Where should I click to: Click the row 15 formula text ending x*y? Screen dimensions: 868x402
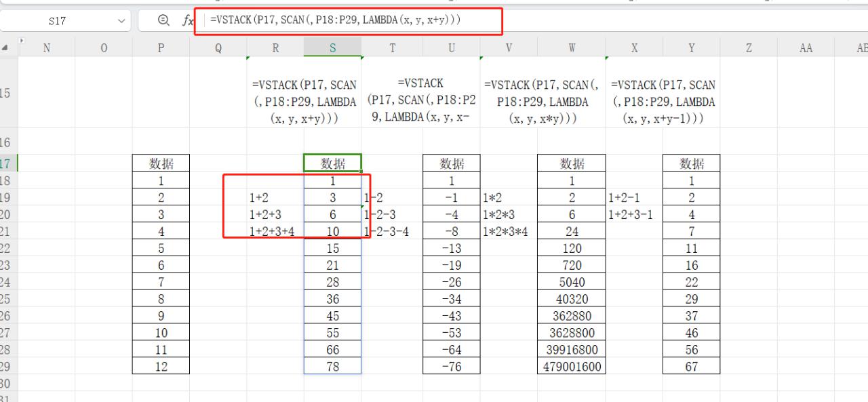(542, 102)
